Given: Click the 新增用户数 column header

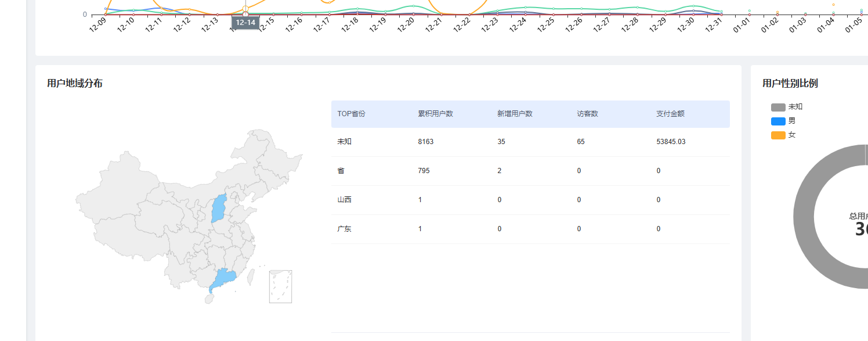Looking at the screenshot, I should click(x=515, y=114).
